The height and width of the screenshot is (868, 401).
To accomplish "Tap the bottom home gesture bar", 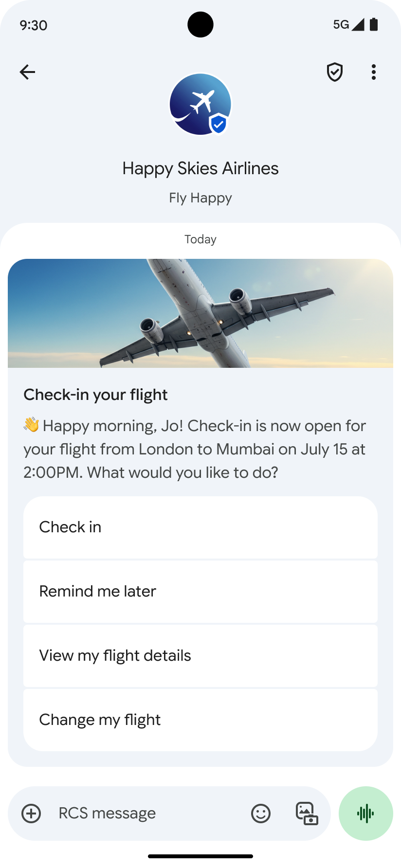I will [200, 856].
